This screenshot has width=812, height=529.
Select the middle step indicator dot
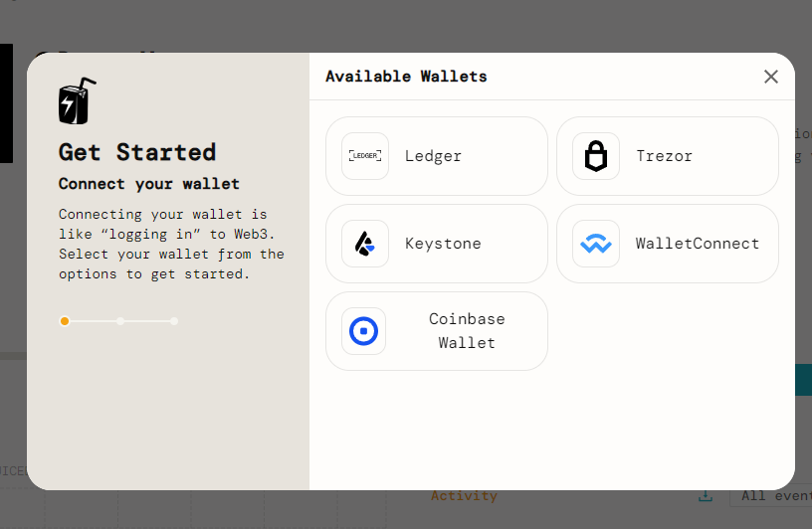tap(120, 321)
